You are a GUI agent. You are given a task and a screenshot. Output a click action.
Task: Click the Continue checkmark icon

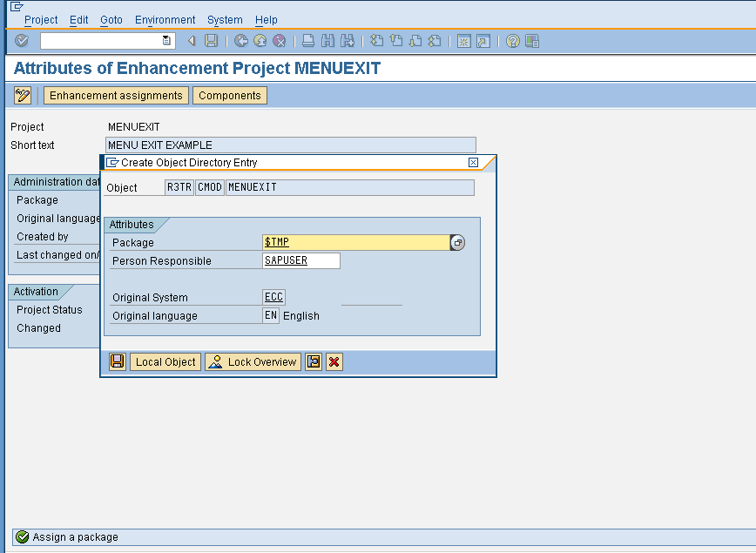point(20,40)
